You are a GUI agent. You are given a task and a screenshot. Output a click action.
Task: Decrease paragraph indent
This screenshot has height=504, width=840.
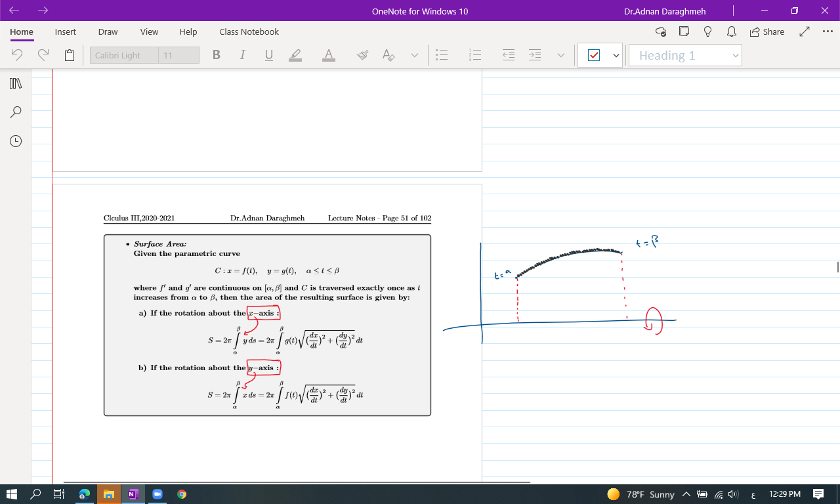(509, 55)
